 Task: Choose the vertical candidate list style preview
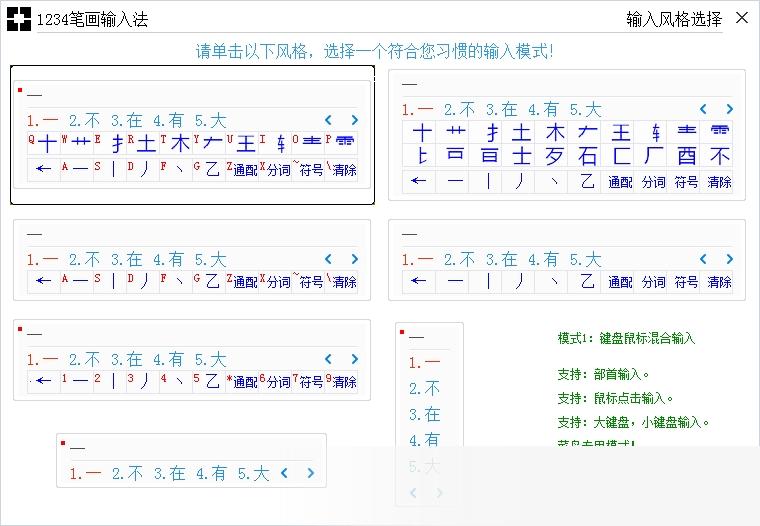(429, 414)
